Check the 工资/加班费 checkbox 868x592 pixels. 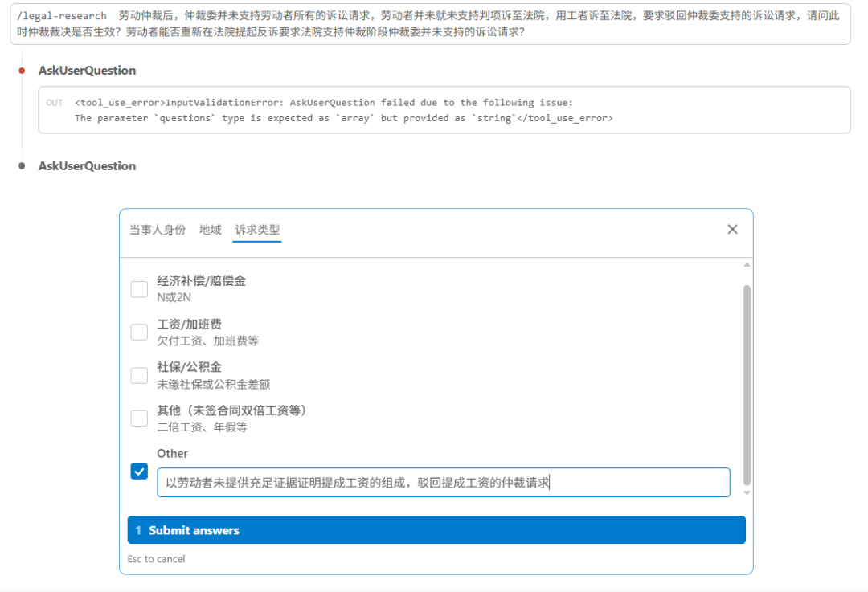click(x=139, y=332)
